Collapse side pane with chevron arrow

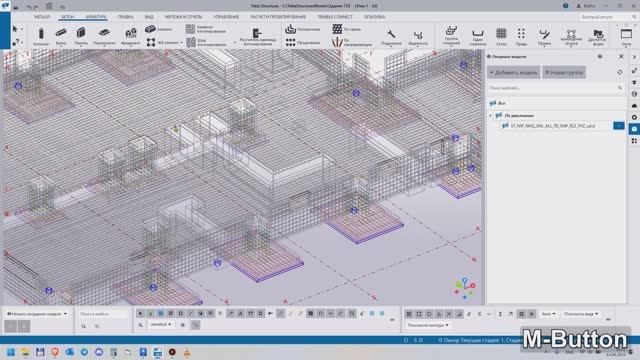[x=634, y=57]
